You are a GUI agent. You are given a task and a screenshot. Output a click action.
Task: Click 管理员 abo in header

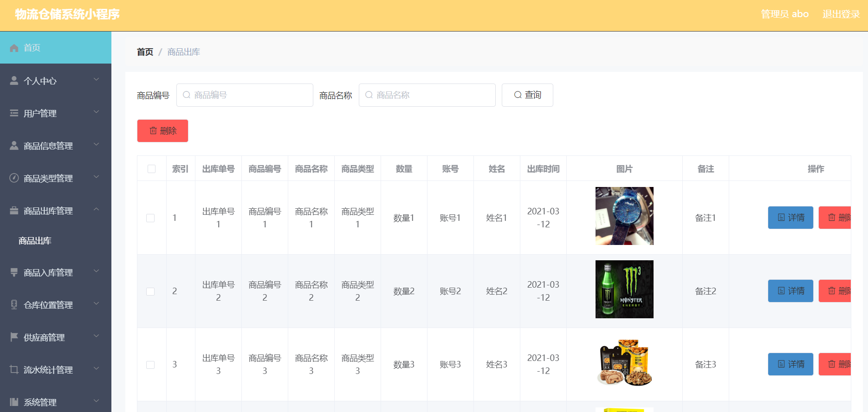(x=784, y=14)
